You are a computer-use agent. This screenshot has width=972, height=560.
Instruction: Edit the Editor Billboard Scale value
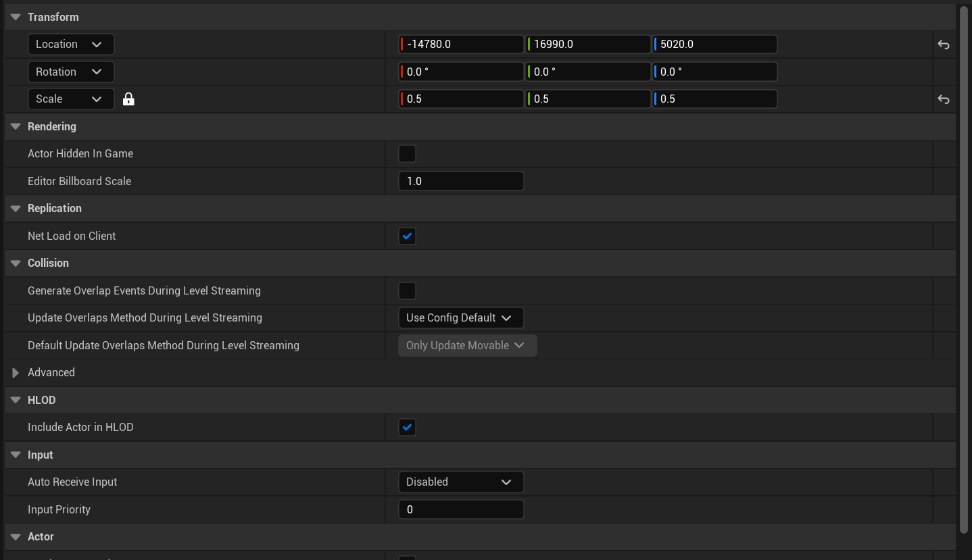pos(461,181)
